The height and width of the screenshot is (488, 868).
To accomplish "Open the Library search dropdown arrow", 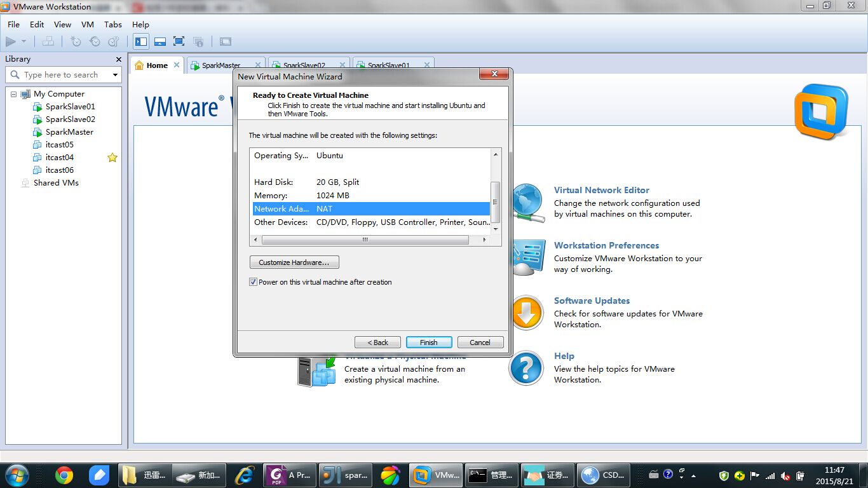I will coord(115,75).
